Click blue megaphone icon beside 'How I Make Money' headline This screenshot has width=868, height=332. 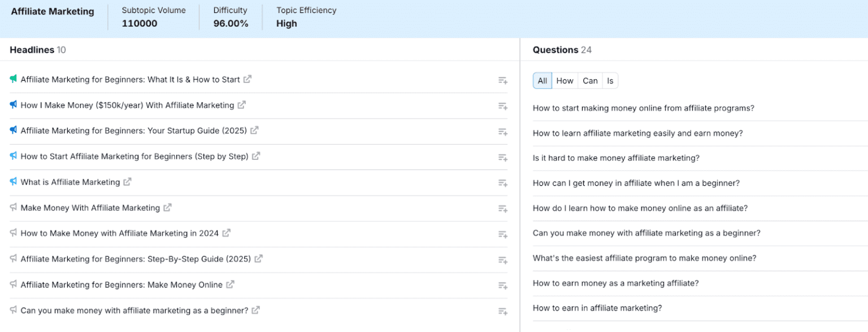coord(14,104)
